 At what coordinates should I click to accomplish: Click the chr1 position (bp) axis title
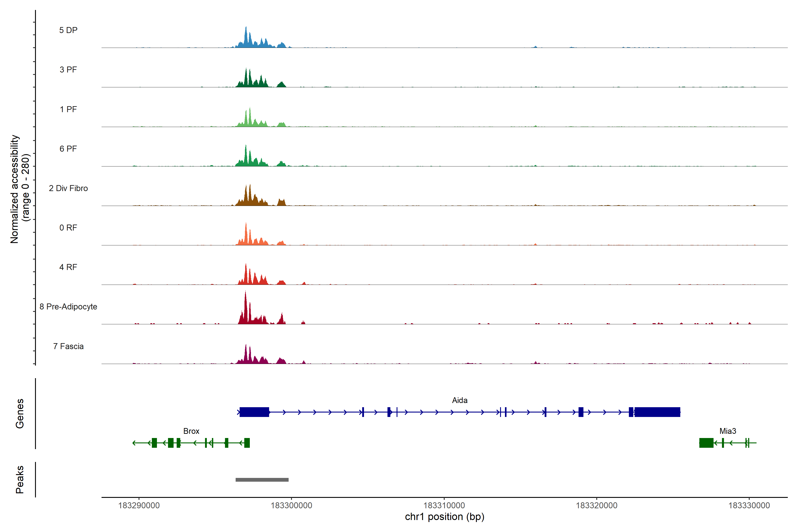[x=444, y=517]
